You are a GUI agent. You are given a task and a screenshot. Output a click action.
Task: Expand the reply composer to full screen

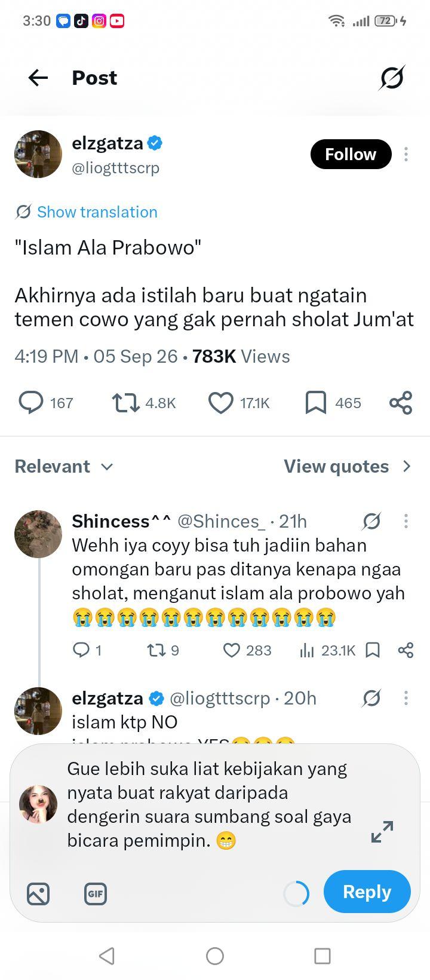(x=382, y=832)
